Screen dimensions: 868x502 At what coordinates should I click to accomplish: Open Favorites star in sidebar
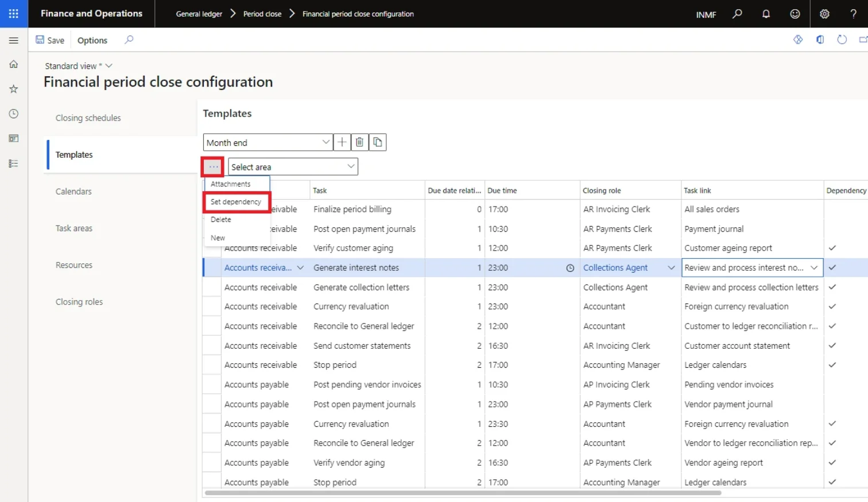14,89
